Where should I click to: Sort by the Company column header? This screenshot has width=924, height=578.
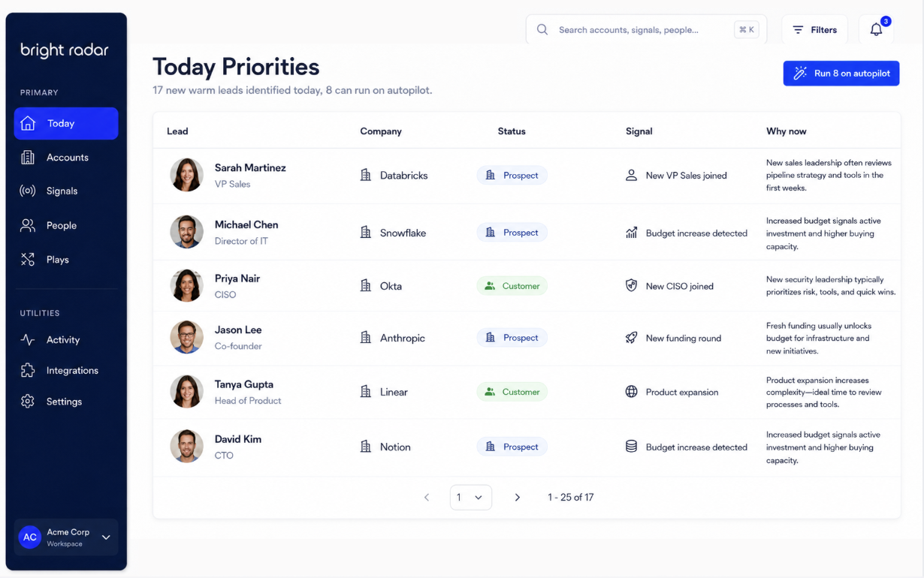(x=381, y=131)
